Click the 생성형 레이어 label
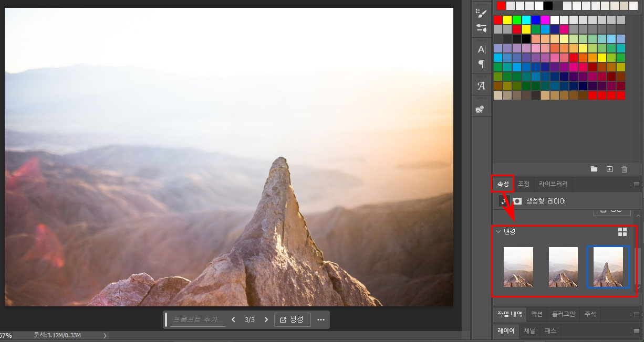 [x=546, y=201]
